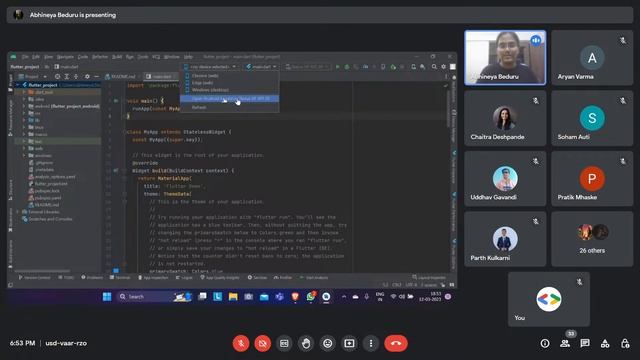
Task: Raise your hand in the meeting
Action: point(306,343)
